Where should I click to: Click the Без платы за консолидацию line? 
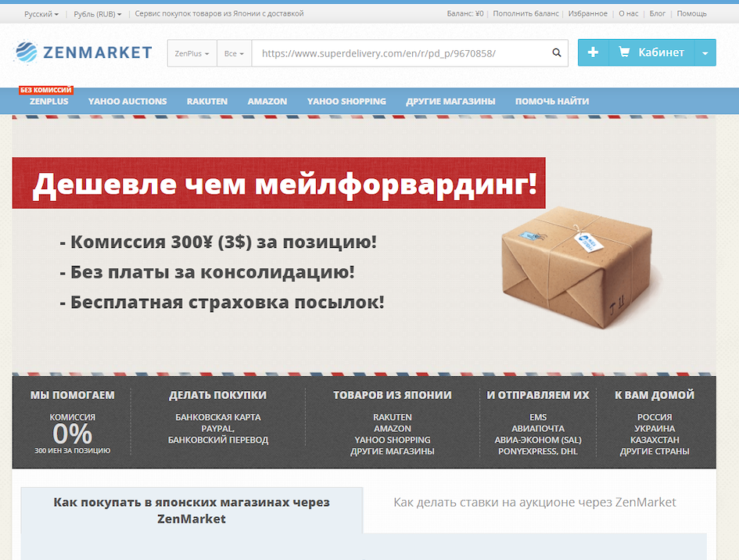pos(207,272)
